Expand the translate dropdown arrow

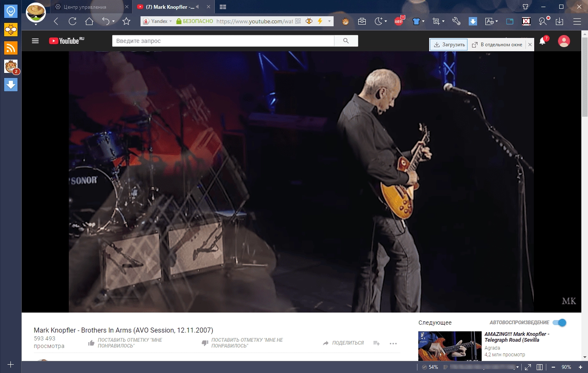point(497,21)
